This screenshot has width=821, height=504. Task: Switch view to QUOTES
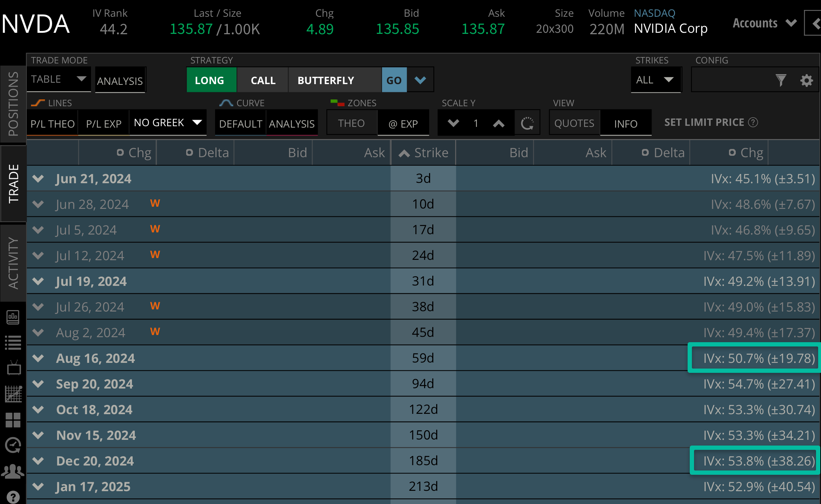pyautogui.click(x=574, y=123)
